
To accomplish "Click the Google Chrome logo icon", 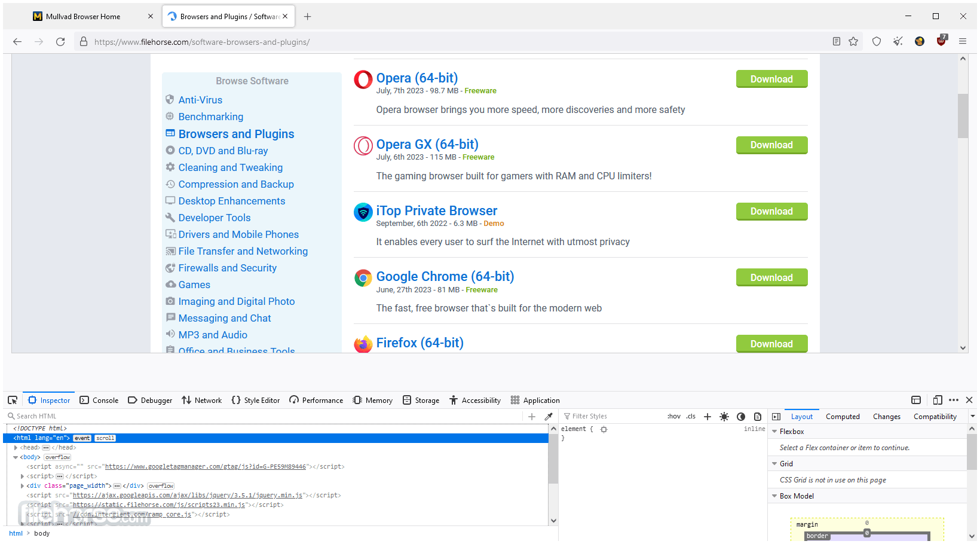I will (x=363, y=278).
